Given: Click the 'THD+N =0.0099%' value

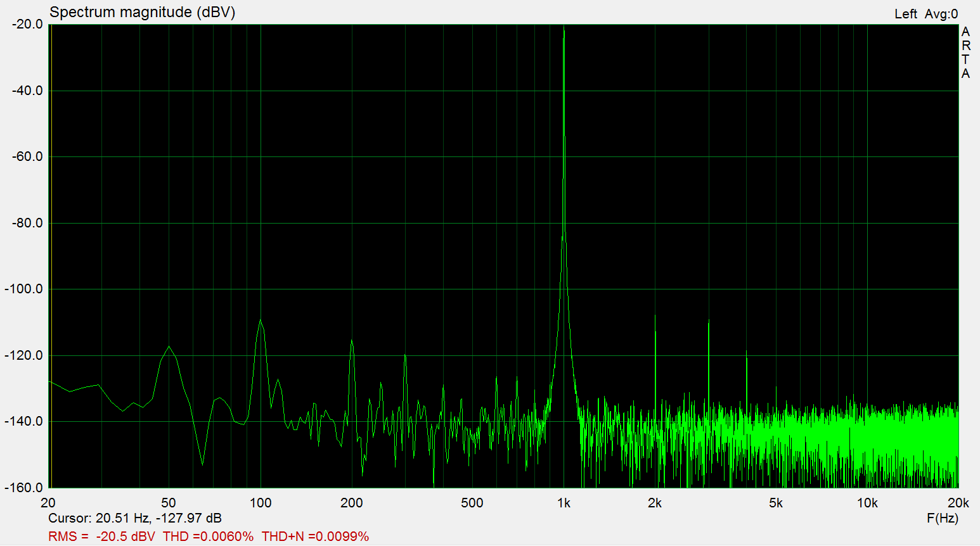Looking at the screenshot, I should pyautogui.click(x=315, y=536).
